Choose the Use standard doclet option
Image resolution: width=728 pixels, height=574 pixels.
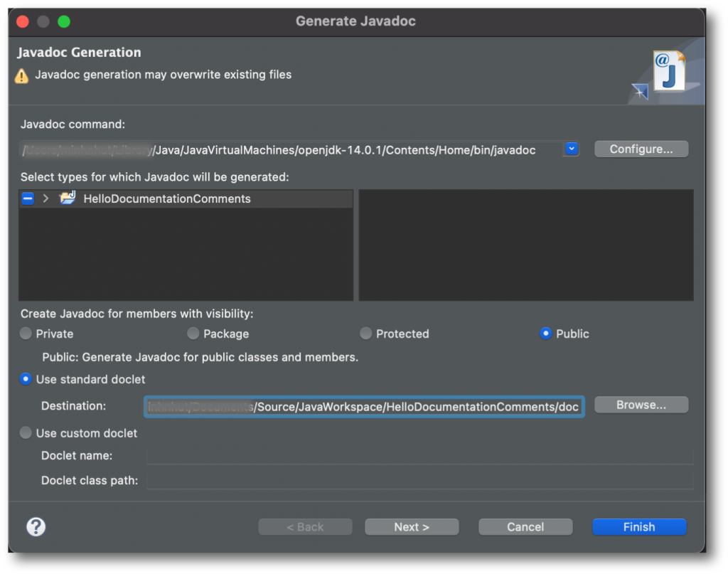point(26,379)
